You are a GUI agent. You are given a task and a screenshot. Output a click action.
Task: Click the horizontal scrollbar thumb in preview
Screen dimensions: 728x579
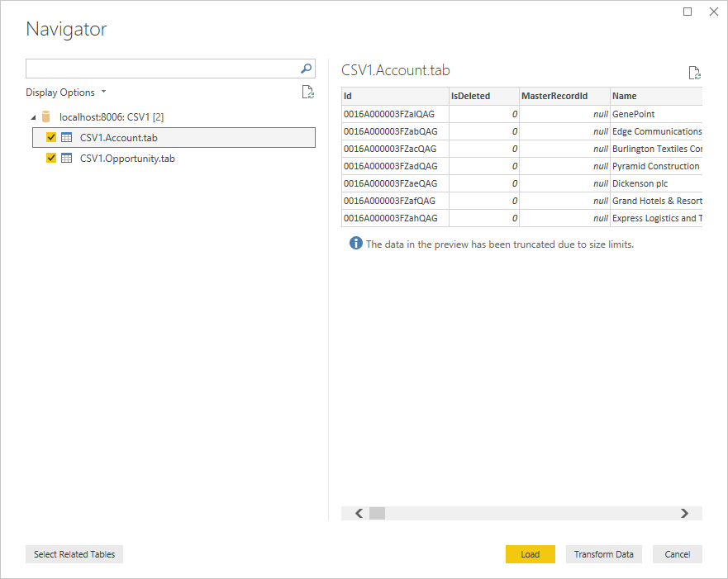(x=377, y=513)
